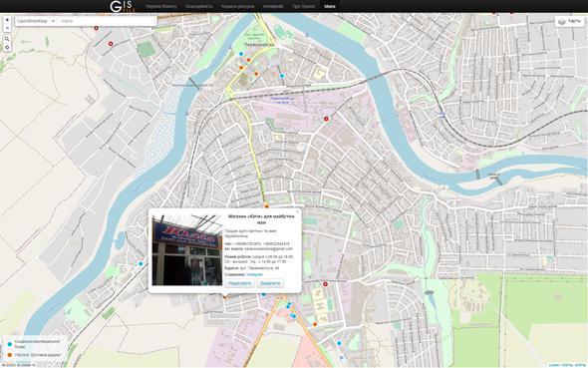Close the shop info popup

pyautogui.click(x=297, y=211)
